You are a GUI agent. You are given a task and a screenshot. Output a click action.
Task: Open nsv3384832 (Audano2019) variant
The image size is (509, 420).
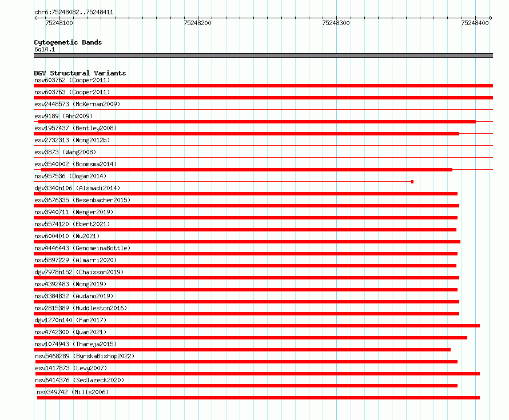click(74, 296)
